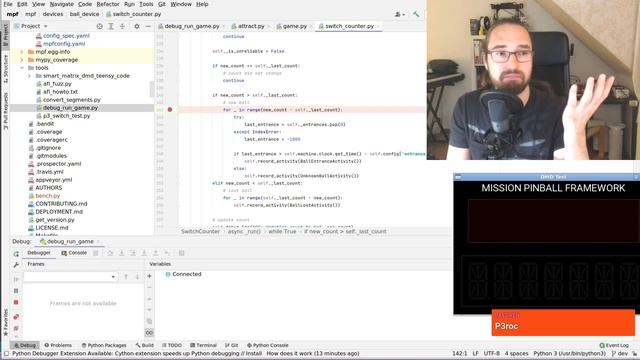Duplicate watch copy icon in variables

tap(149, 321)
